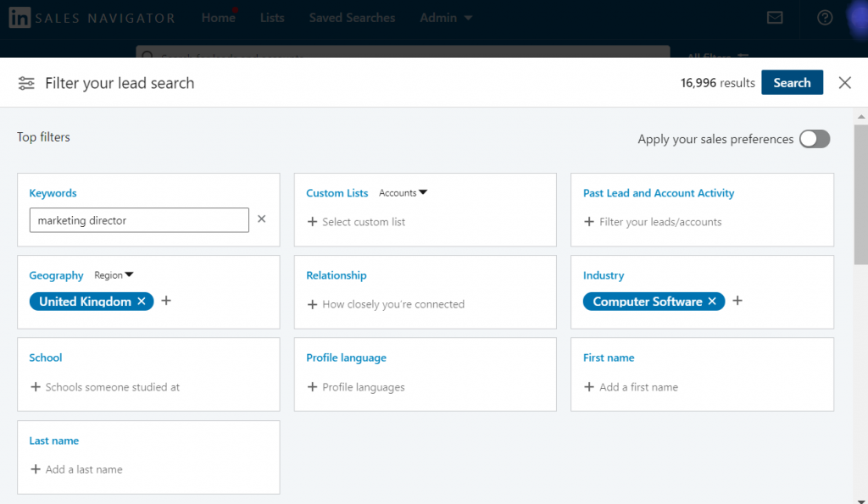Click the School filter heading
868x504 pixels.
[x=46, y=358]
